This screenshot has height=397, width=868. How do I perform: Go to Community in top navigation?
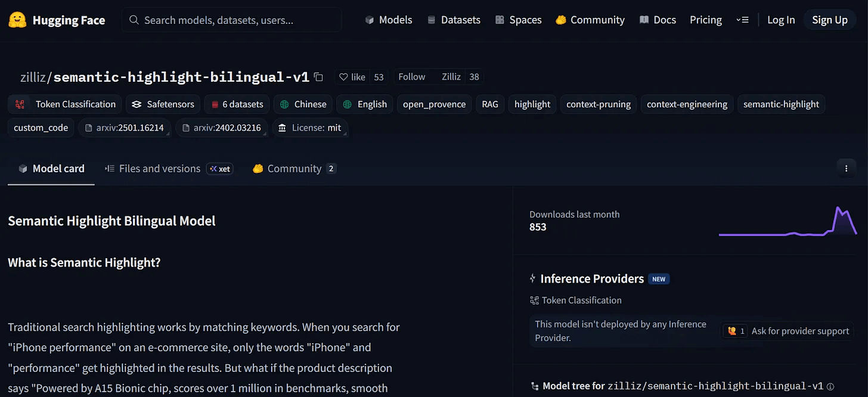pyautogui.click(x=590, y=20)
